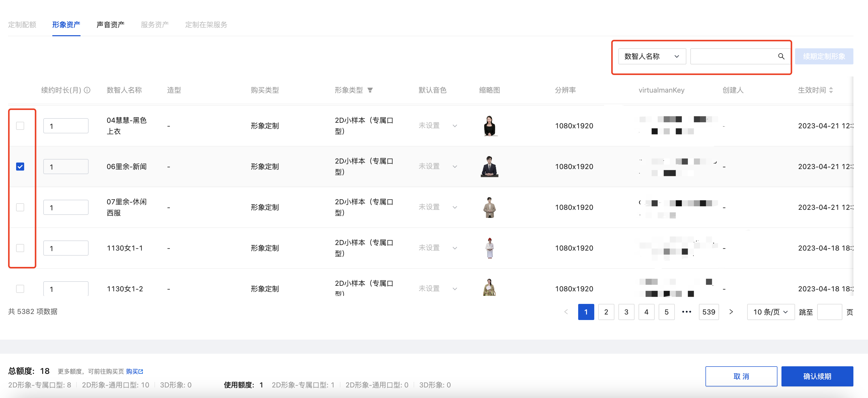Switch to the 定制配额 tab
The image size is (868, 398).
[22, 25]
